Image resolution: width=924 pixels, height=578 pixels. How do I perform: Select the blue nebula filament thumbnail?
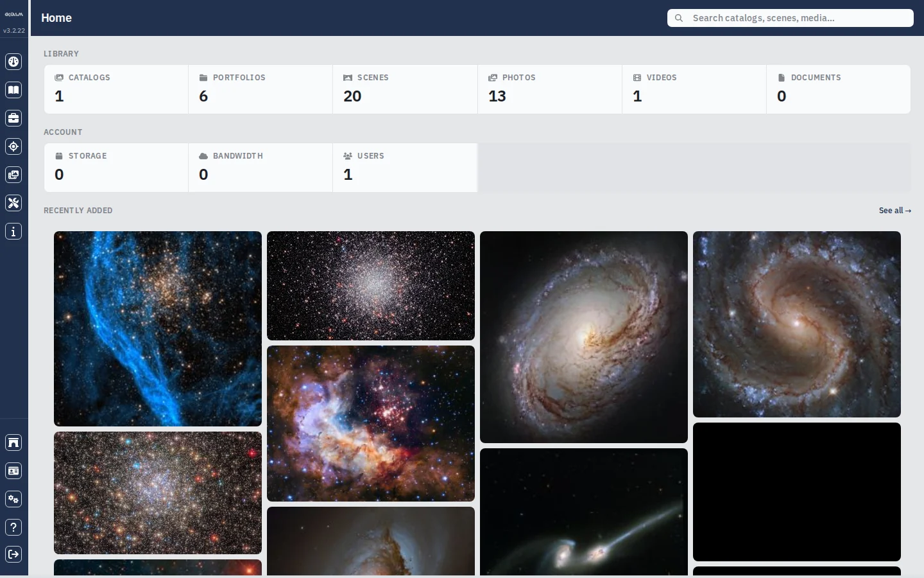158,329
